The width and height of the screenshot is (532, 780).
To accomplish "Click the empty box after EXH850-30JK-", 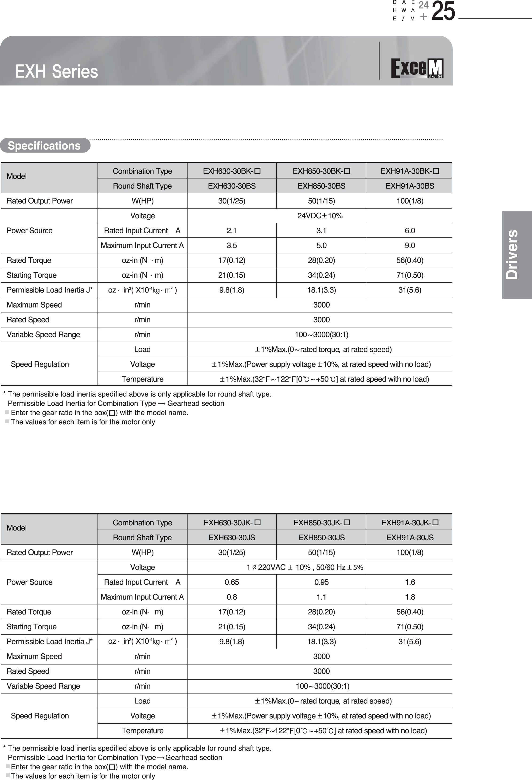I will tap(347, 522).
